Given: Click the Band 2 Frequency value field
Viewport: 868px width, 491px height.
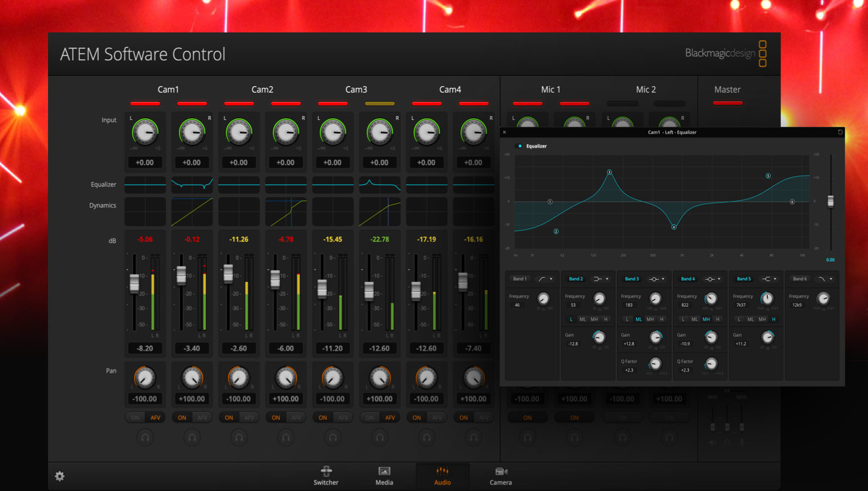Looking at the screenshot, I should [x=573, y=304].
